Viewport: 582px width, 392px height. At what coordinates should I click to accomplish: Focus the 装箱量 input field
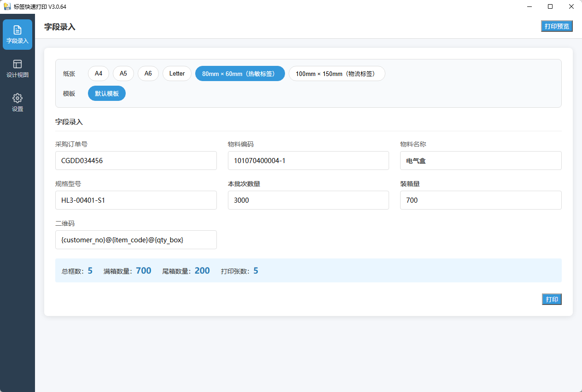point(481,200)
